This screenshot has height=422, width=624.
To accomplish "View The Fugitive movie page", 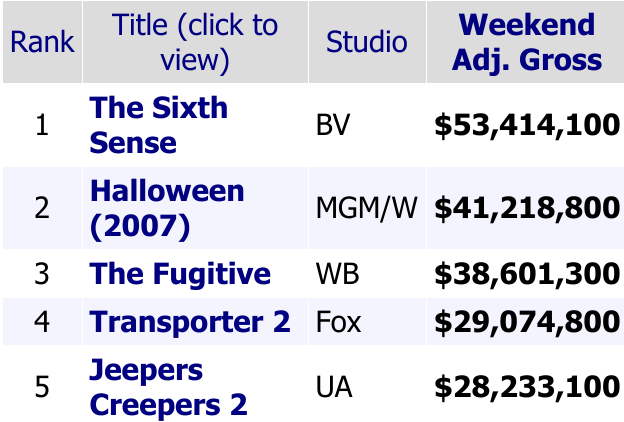I will [x=180, y=274].
